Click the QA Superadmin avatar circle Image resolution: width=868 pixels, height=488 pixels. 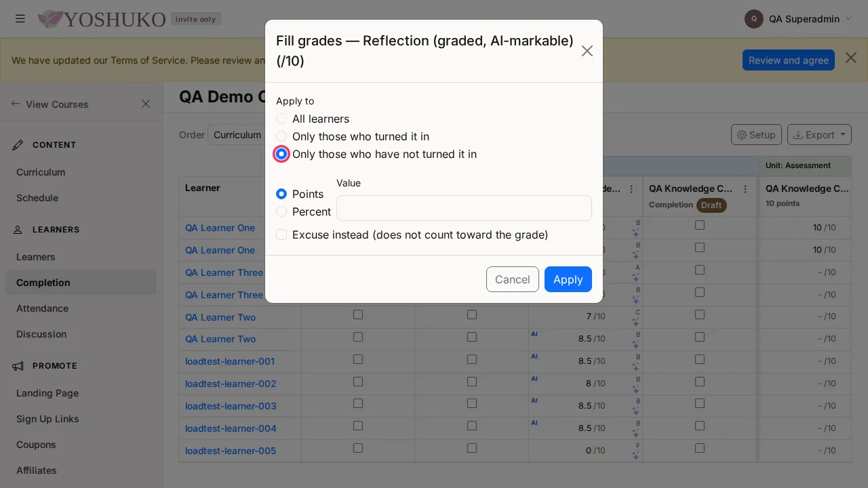754,19
